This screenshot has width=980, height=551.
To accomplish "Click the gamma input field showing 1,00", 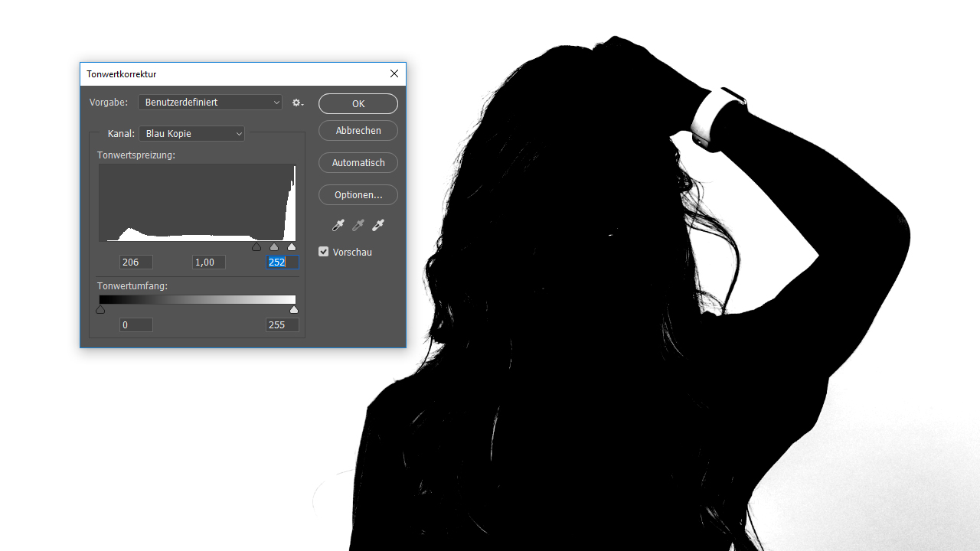I will pyautogui.click(x=209, y=262).
